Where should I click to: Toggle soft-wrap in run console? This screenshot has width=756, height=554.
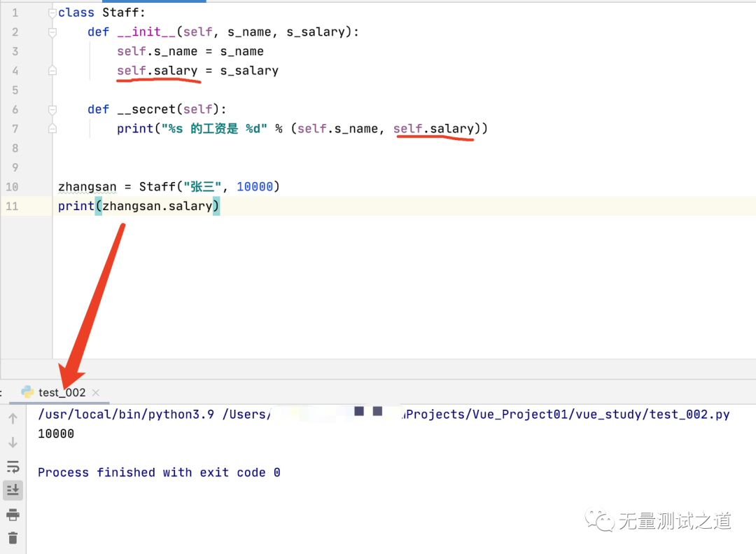[13, 466]
